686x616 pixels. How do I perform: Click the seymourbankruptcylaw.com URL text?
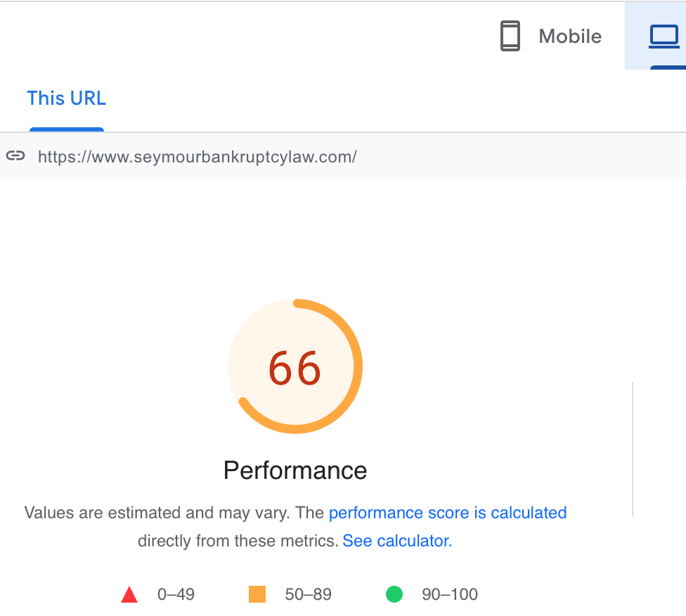(x=197, y=157)
